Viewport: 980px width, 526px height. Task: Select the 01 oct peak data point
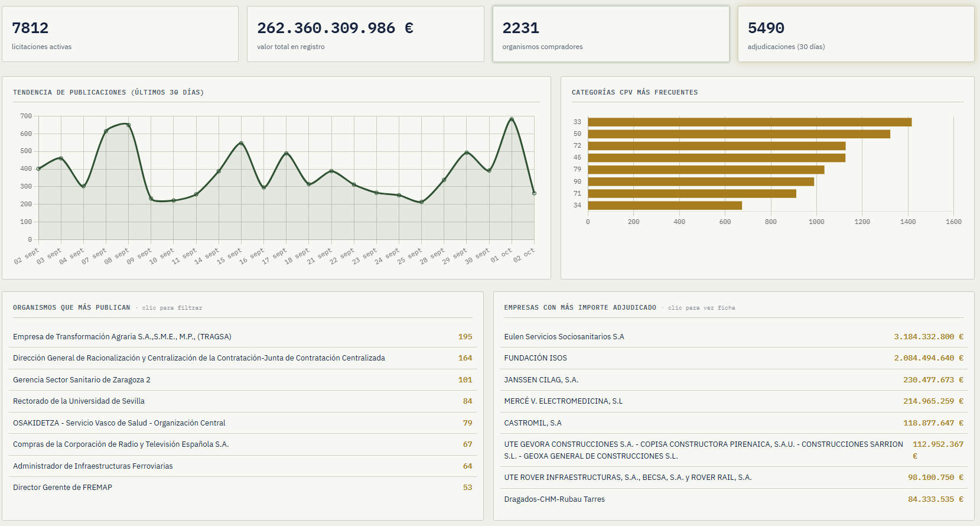coord(512,119)
